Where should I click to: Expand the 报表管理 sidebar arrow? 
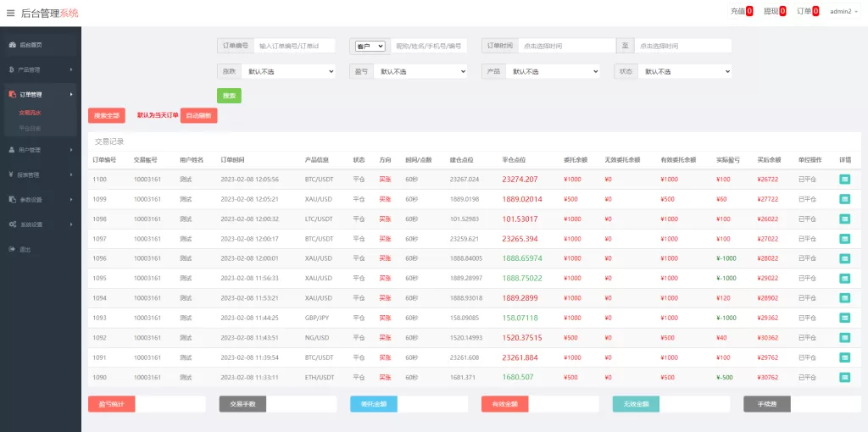coord(71,174)
